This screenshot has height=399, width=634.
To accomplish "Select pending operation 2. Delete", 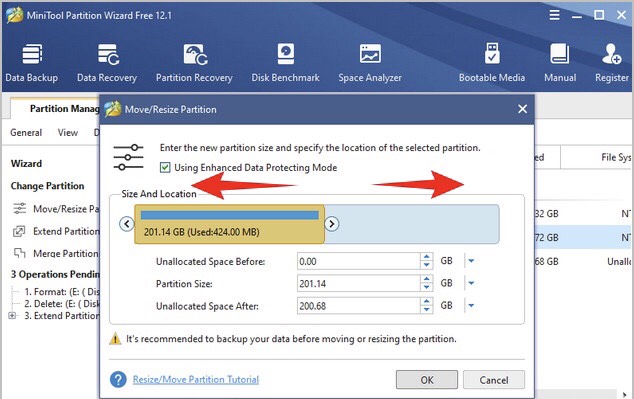I will click(61, 304).
